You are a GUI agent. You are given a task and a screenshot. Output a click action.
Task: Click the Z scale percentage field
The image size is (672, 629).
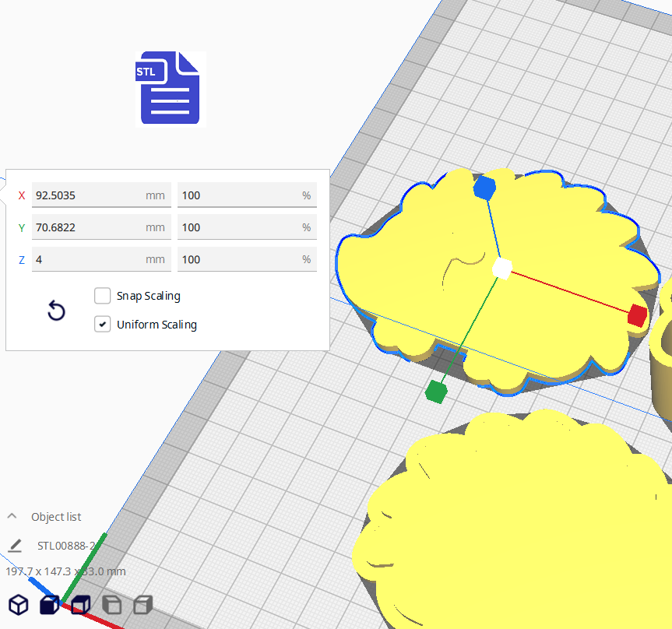[x=237, y=259]
